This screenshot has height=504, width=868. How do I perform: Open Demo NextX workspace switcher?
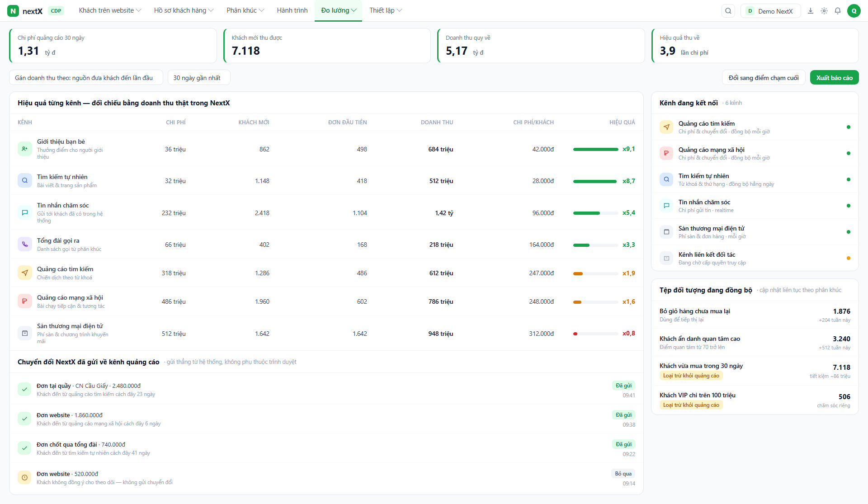(x=770, y=11)
